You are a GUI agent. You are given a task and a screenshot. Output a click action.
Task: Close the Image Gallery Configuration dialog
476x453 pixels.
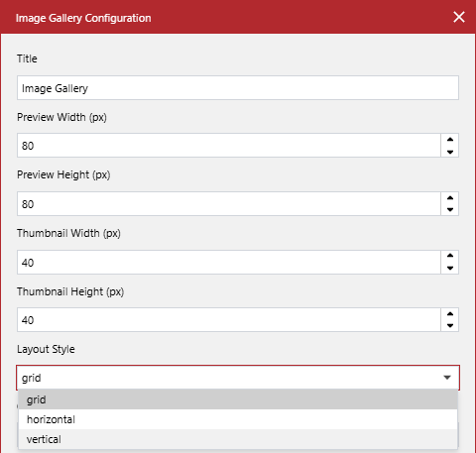pyautogui.click(x=459, y=17)
